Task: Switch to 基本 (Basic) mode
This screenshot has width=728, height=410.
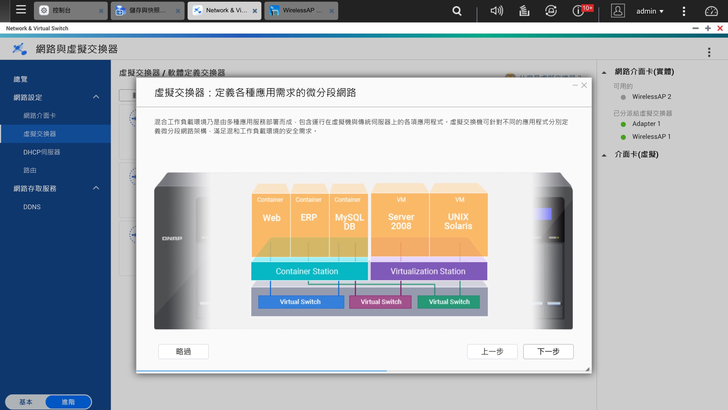Action: pos(25,401)
